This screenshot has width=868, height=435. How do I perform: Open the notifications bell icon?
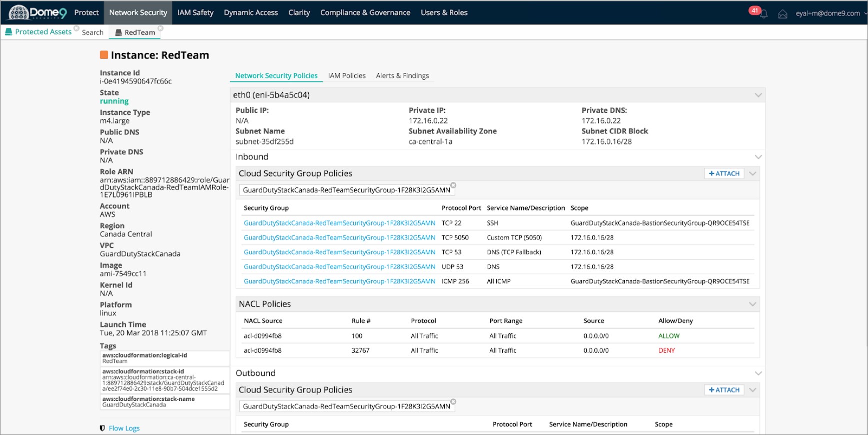(764, 15)
